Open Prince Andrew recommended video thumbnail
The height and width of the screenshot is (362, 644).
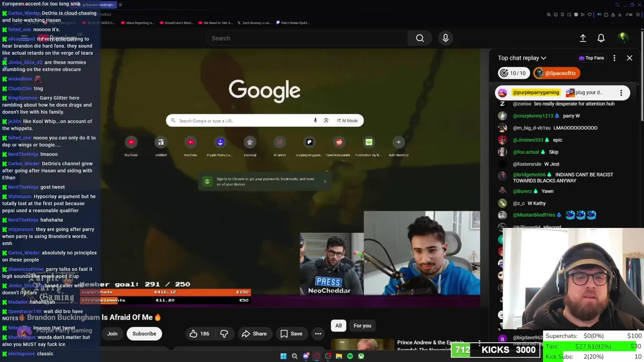(362, 345)
